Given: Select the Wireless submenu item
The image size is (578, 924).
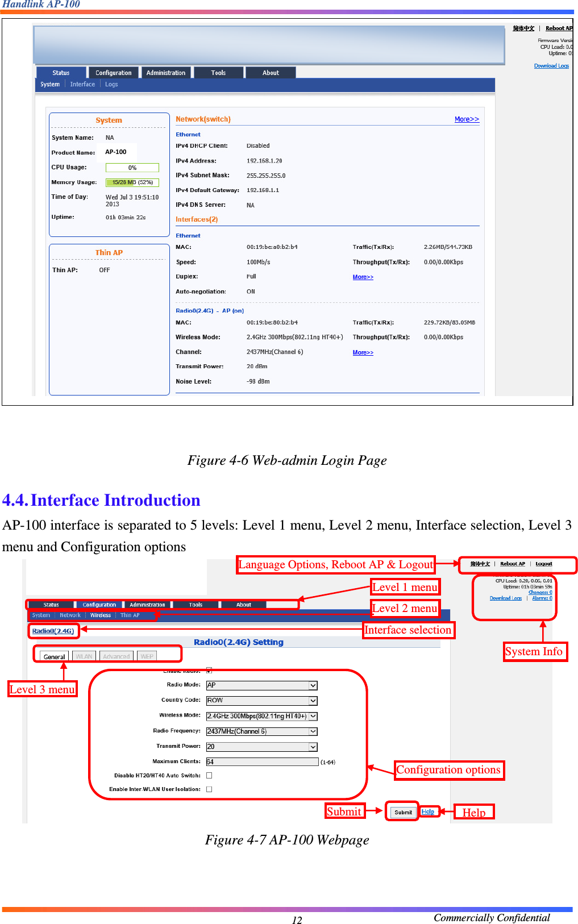Looking at the screenshot, I should click(x=101, y=615).
